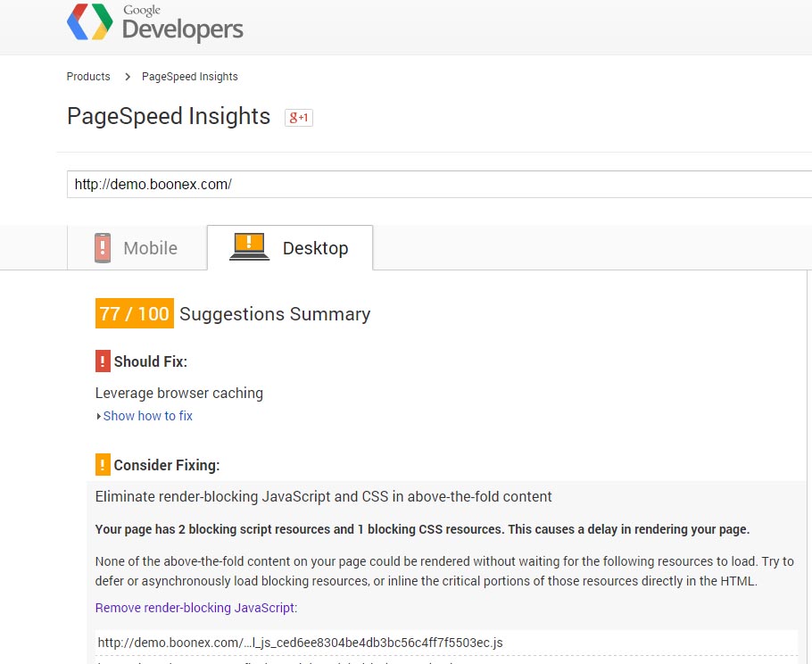812x664 pixels.
Task: Open Remove render-blocking JavaScript link
Action: 195,608
